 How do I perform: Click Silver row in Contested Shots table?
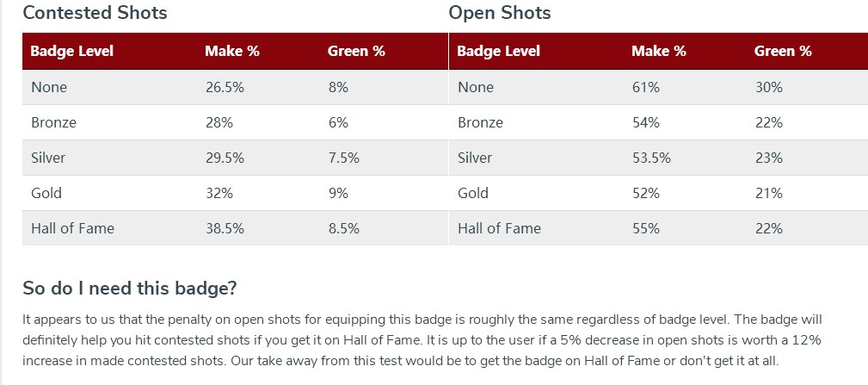(235, 158)
